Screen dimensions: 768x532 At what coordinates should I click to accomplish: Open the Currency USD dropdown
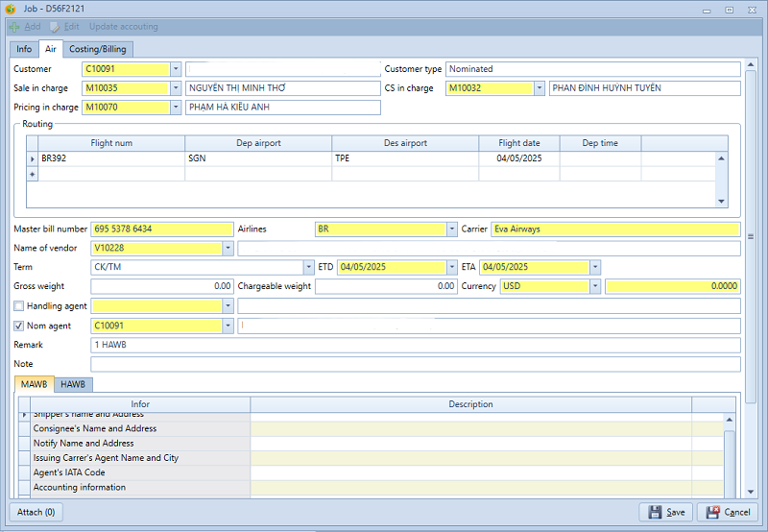point(595,286)
